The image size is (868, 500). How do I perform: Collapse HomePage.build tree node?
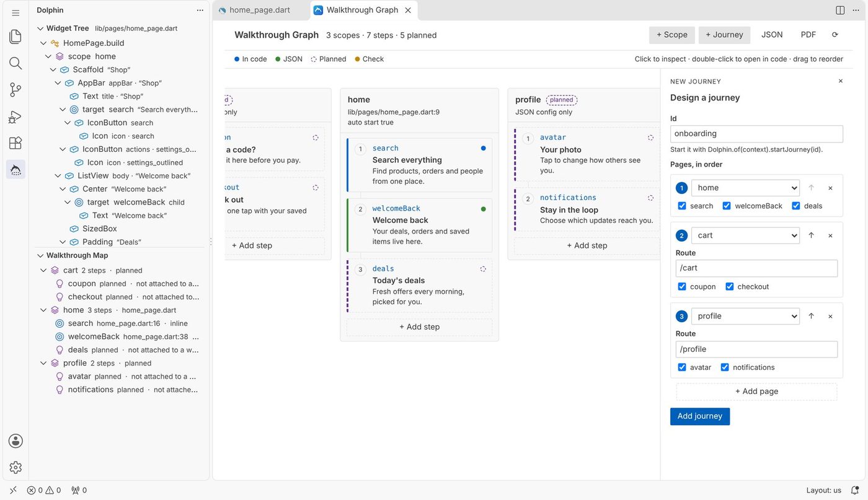(x=43, y=43)
